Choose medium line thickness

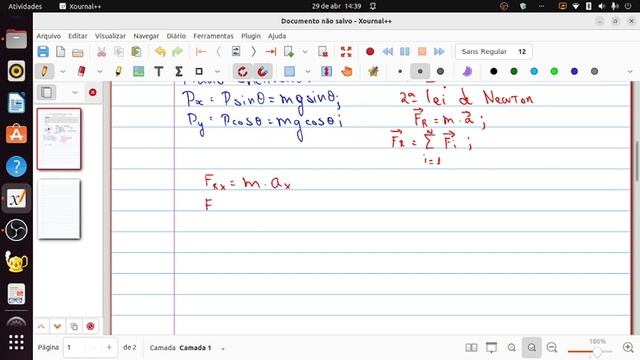420,71
